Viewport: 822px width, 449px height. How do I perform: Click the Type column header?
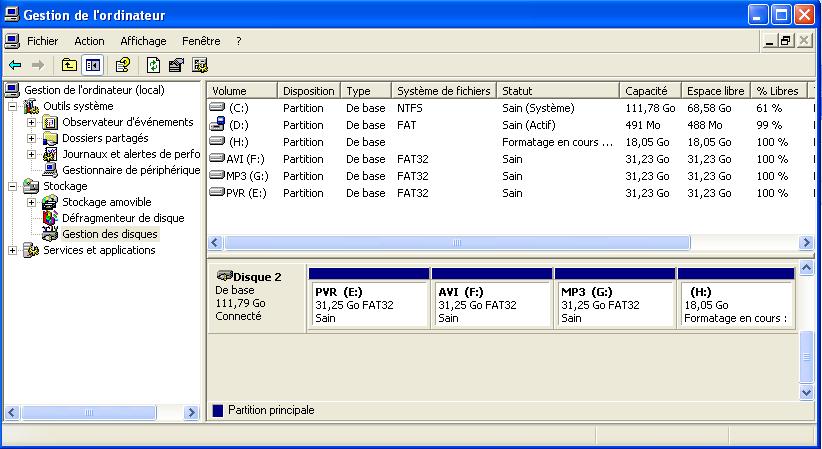[x=366, y=91]
